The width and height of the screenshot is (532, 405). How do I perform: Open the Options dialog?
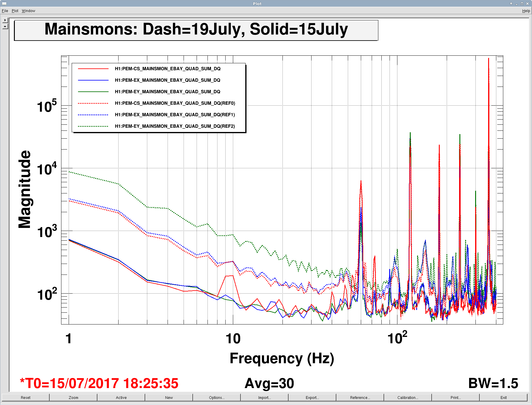[x=217, y=398]
